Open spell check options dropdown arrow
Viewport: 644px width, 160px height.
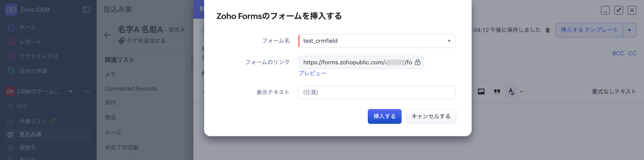[521, 92]
